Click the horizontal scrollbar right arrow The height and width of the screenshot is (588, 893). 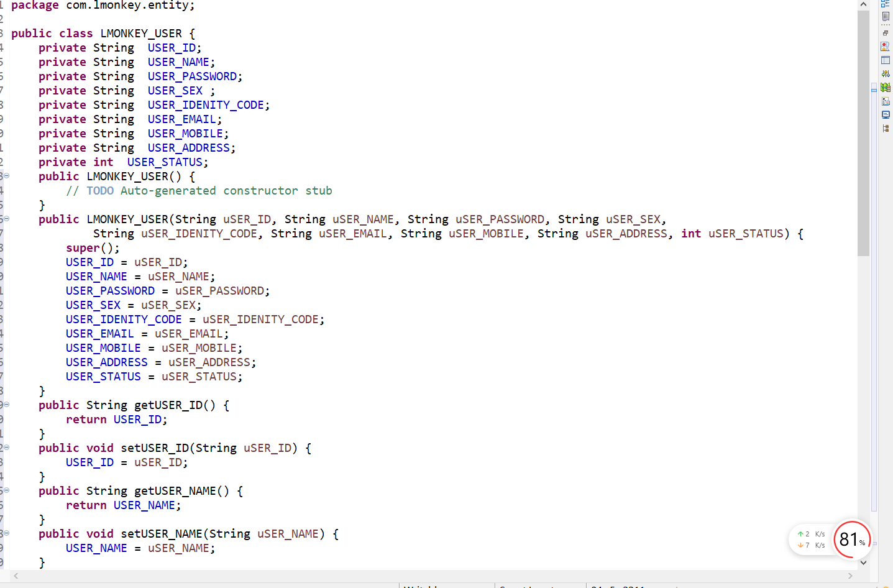click(x=850, y=576)
